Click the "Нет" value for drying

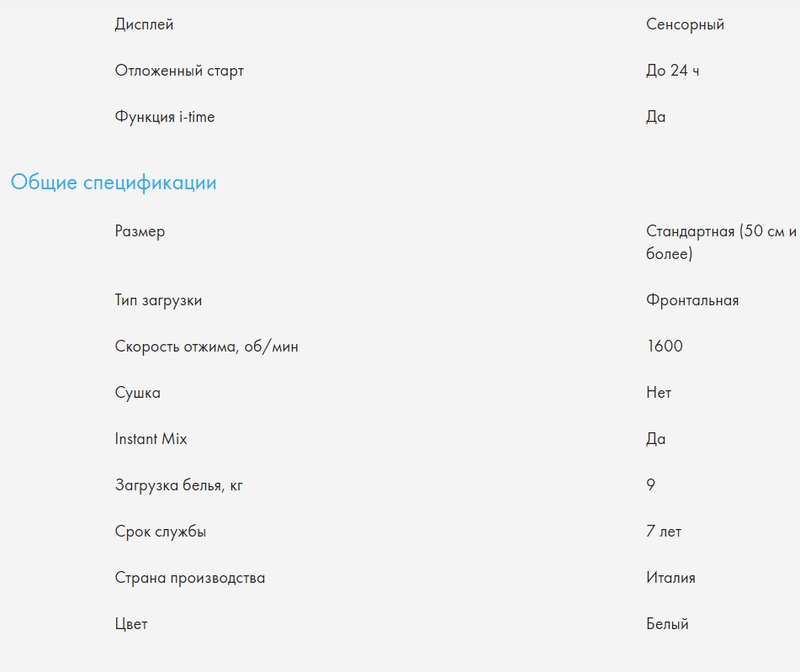pos(659,393)
